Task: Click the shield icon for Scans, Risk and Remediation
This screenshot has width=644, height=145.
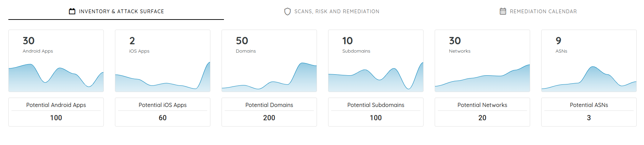Action: pyautogui.click(x=287, y=12)
